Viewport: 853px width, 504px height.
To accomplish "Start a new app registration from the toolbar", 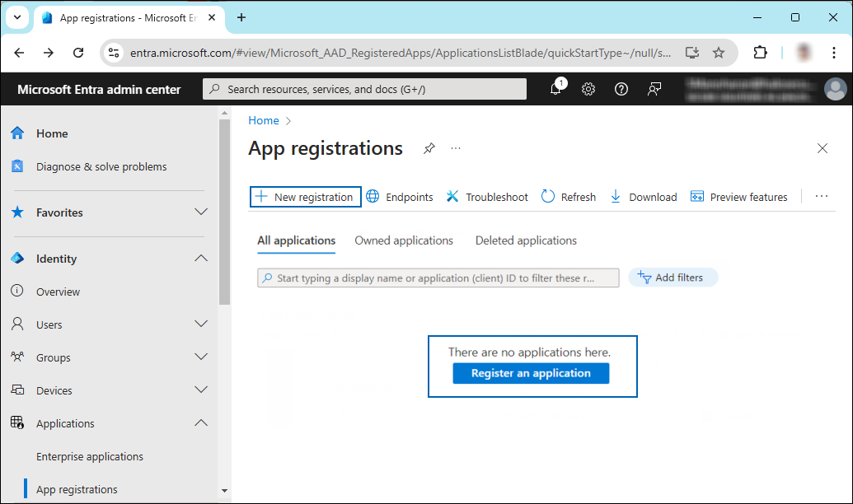I will click(x=305, y=196).
